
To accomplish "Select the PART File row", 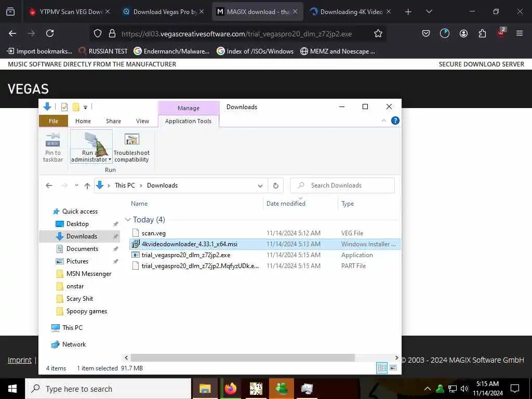I will tap(265, 265).
